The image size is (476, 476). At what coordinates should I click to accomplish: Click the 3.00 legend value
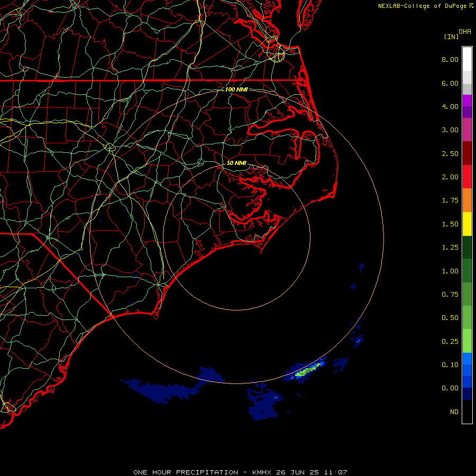click(450, 130)
